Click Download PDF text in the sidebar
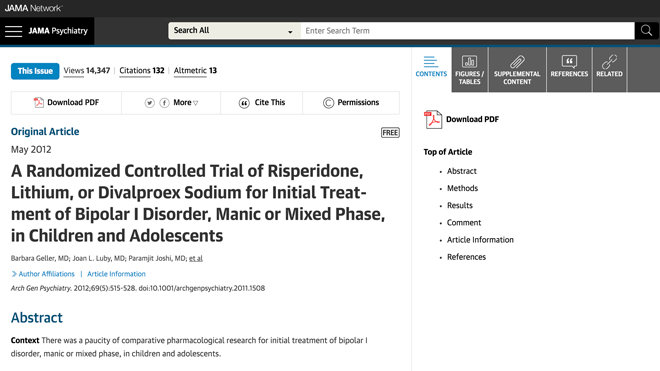This screenshot has height=371, width=660. 472,119
